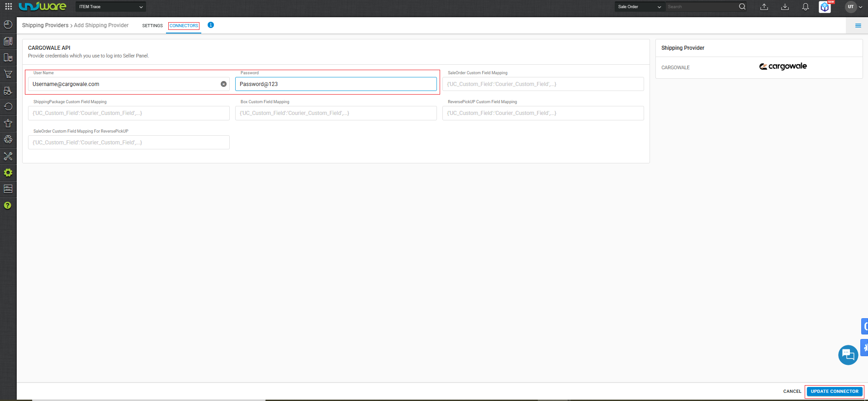Open the blue cube NEW app icon
Viewport: 868px width, 401px height.
click(x=825, y=7)
